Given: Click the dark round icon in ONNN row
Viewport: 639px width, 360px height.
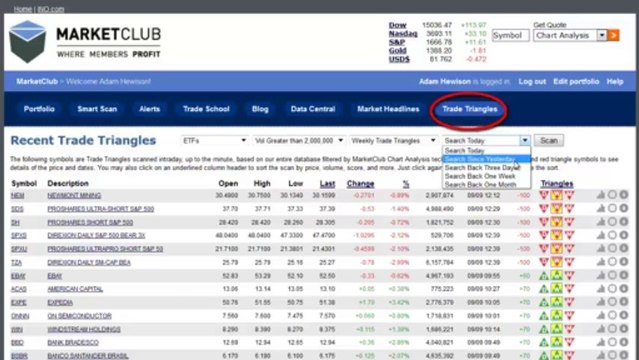Looking at the screenshot, I should pyautogui.click(x=624, y=316).
